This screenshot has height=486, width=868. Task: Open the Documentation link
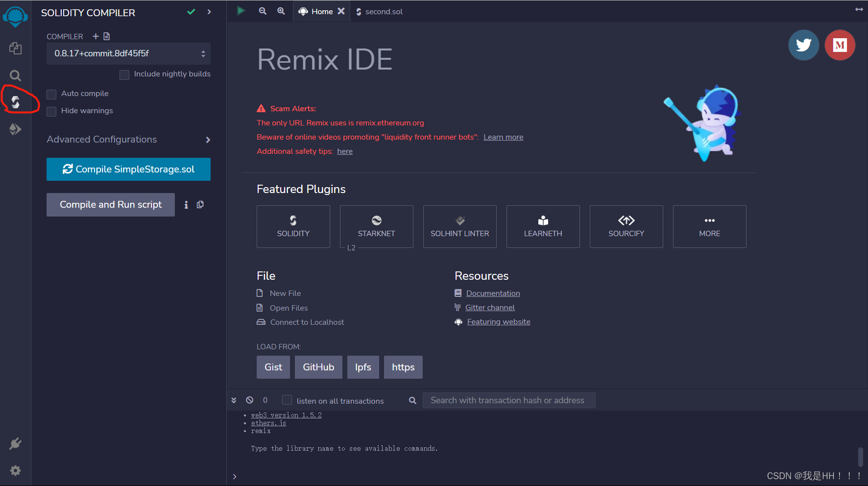tap(493, 293)
